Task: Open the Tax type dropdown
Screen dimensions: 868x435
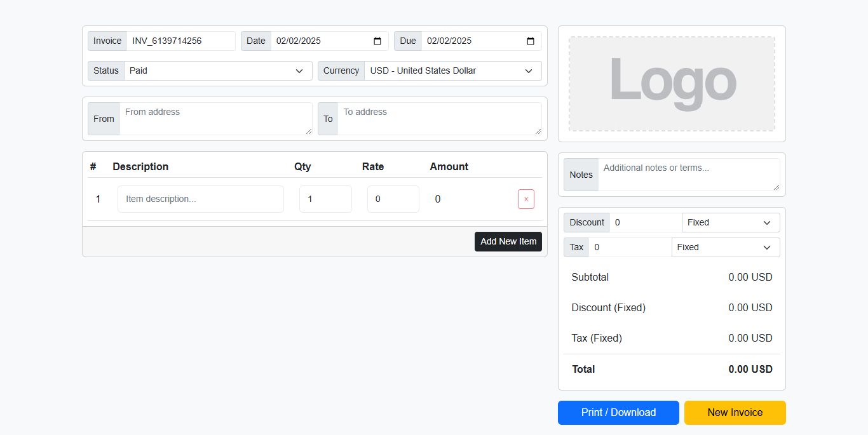Action: (725, 247)
